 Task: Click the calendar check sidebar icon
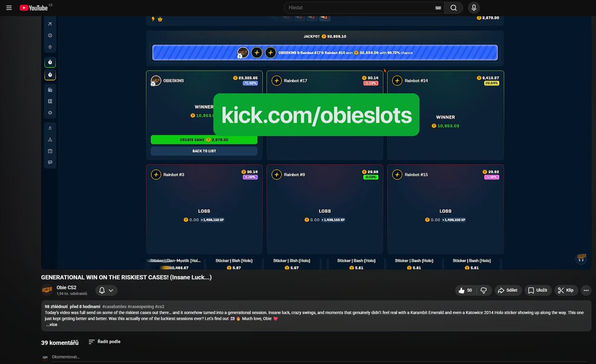pos(50,151)
